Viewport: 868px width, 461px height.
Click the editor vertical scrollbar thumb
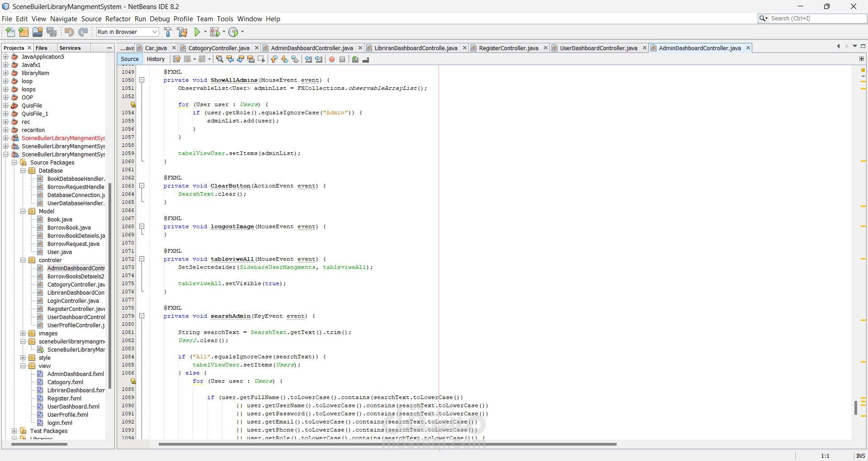coord(856,408)
